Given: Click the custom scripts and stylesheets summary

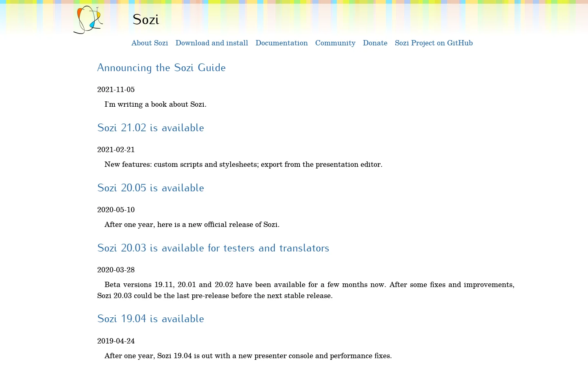Looking at the screenshot, I should tap(243, 164).
